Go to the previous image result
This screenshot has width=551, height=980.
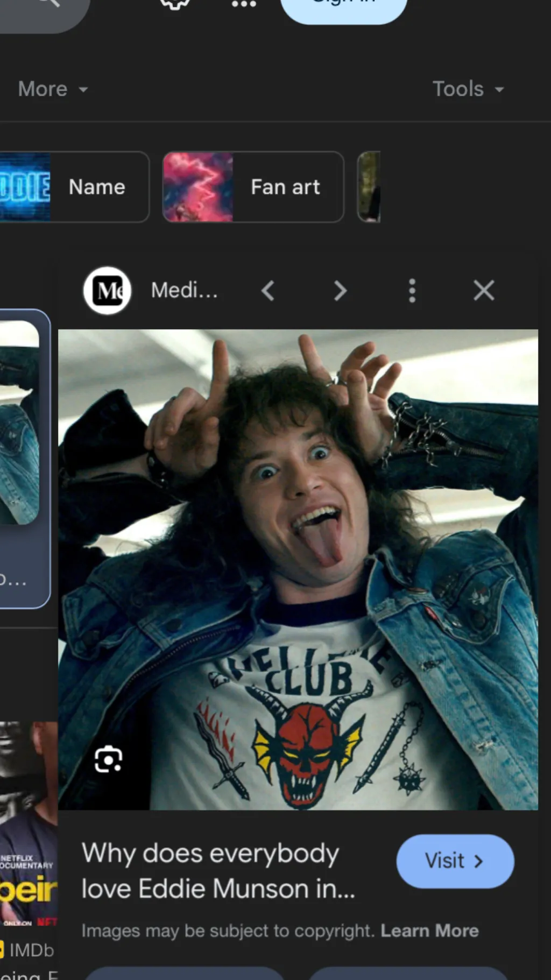point(268,291)
